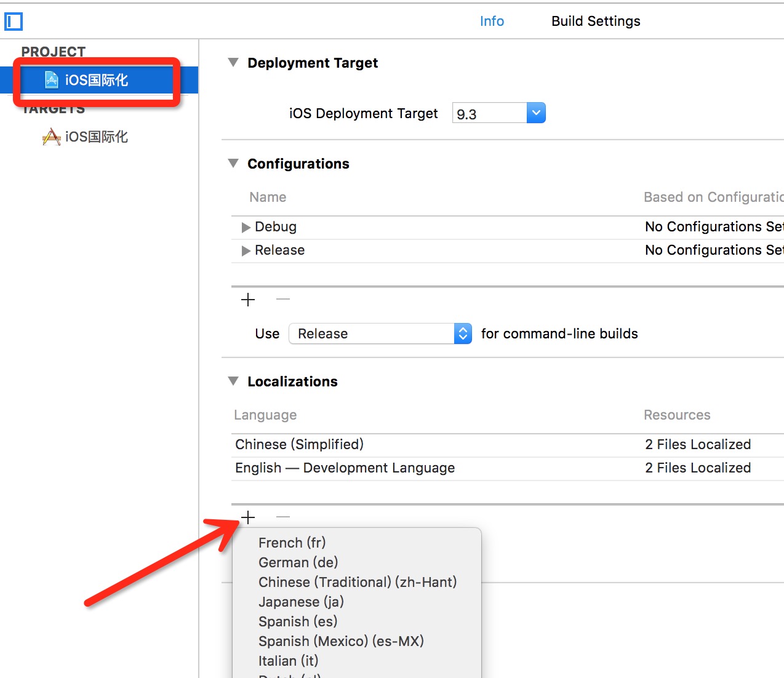Select iOS国际化 under PROJECT
This screenshot has width=784, height=678.
click(97, 80)
